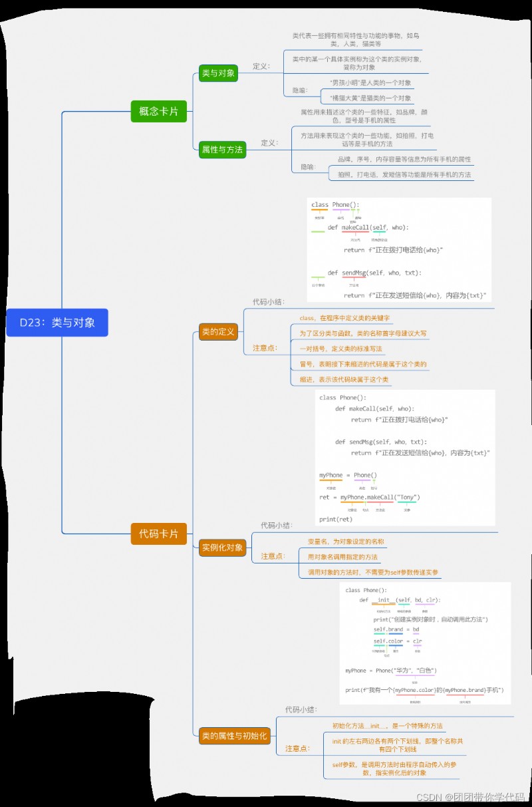Click 定义 label beside 类与对象
532x807 pixels.
261,67
